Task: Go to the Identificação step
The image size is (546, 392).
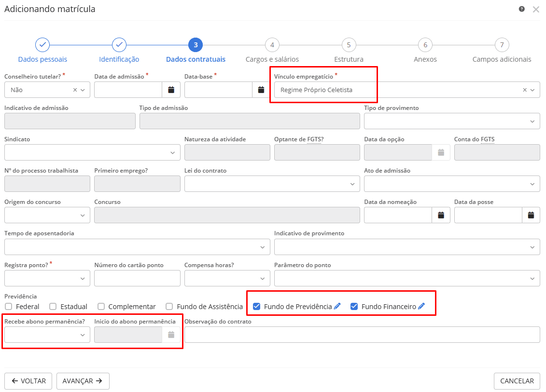Action: pos(119,51)
